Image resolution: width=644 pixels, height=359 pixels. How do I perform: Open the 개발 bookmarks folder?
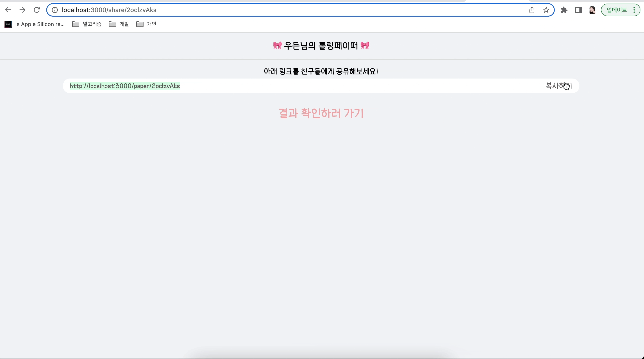tap(119, 24)
